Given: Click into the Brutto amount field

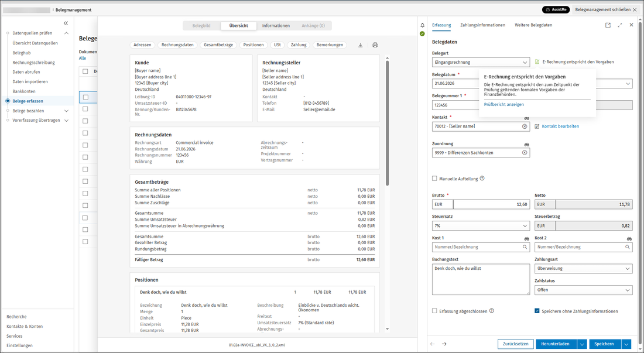Looking at the screenshot, I should point(491,204).
